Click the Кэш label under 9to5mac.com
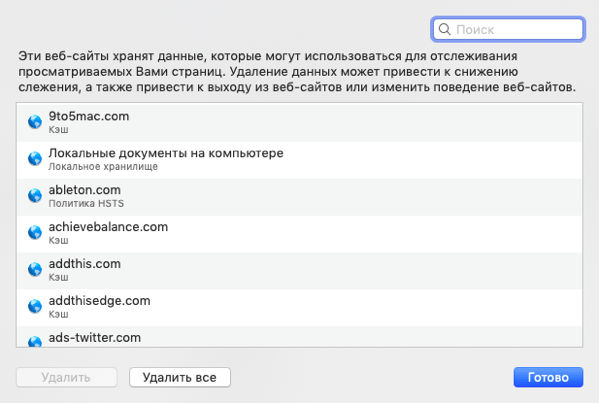The width and height of the screenshot is (599, 403). [x=58, y=130]
